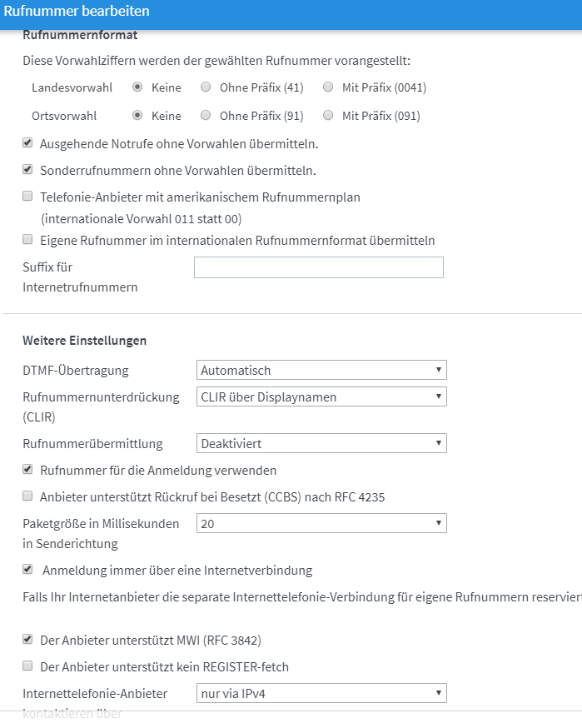This screenshot has height=728, width=582.
Task: Enable amerikanischem Rufnummernplan checkbox
Action: pos(27,197)
